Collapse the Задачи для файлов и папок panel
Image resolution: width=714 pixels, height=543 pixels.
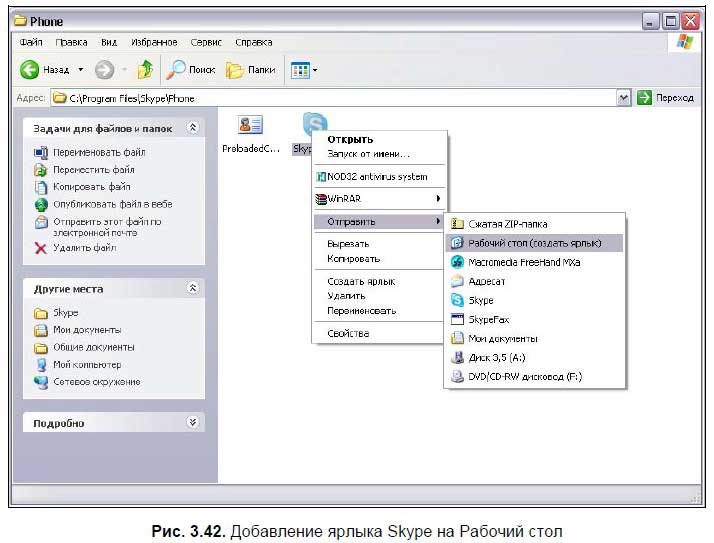point(193,128)
